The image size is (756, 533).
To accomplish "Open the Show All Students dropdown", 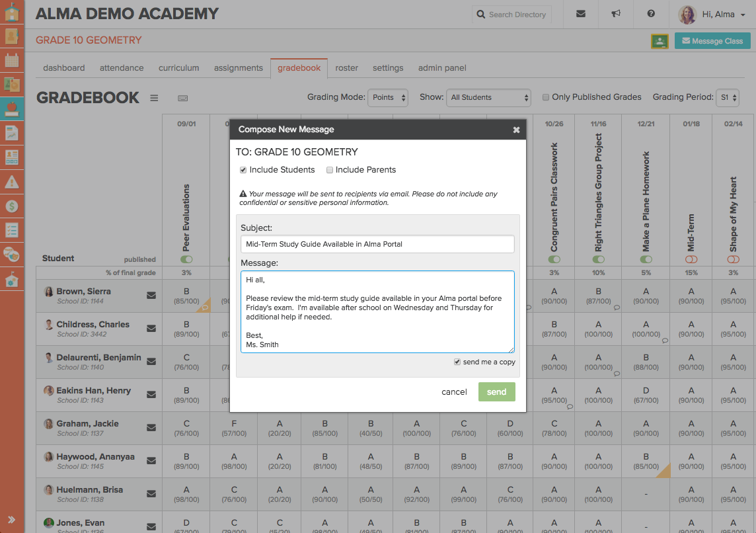I will (x=488, y=97).
